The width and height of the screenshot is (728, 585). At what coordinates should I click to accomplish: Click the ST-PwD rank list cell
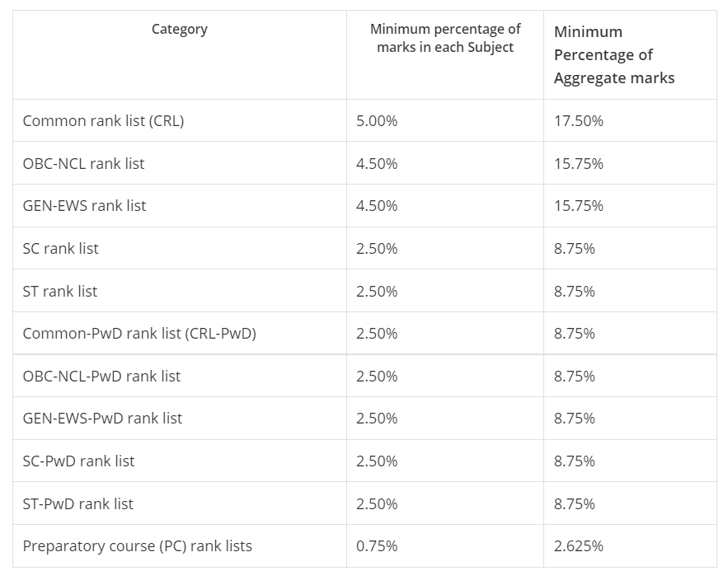[77, 504]
